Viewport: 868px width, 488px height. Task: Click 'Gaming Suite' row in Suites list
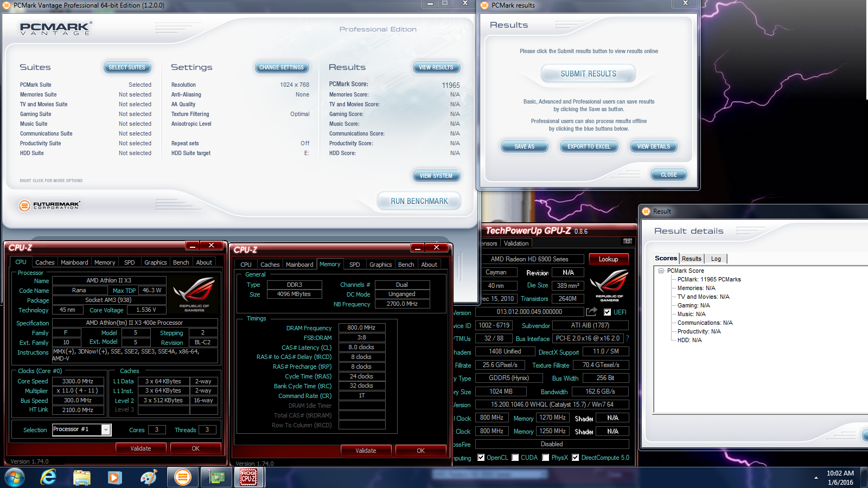[x=86, y=114]
